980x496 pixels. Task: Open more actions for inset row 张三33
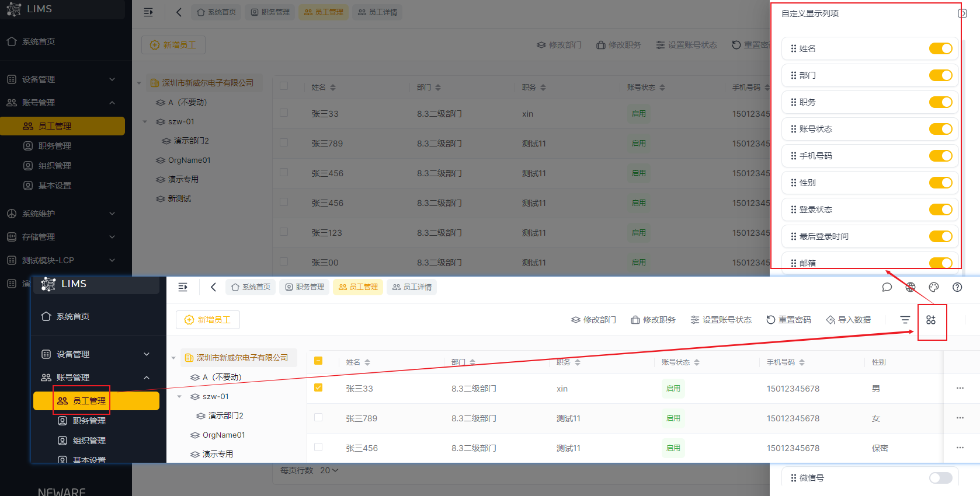point(960,388)
